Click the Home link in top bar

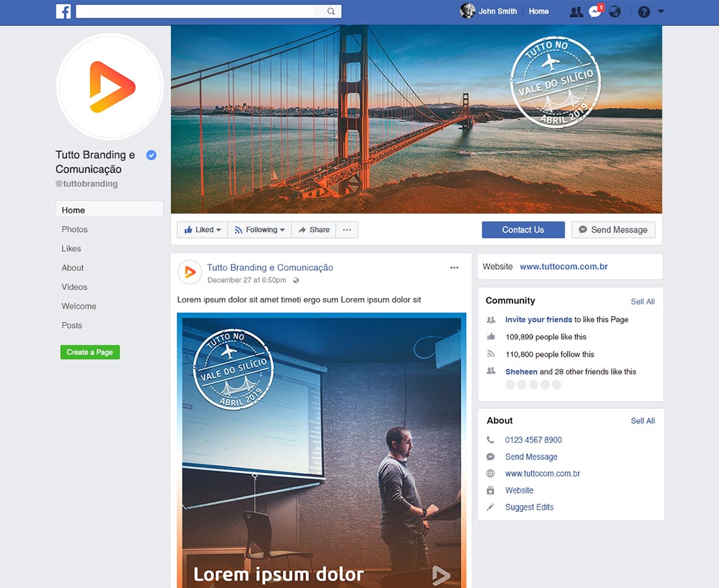click(x=539, y=12)
